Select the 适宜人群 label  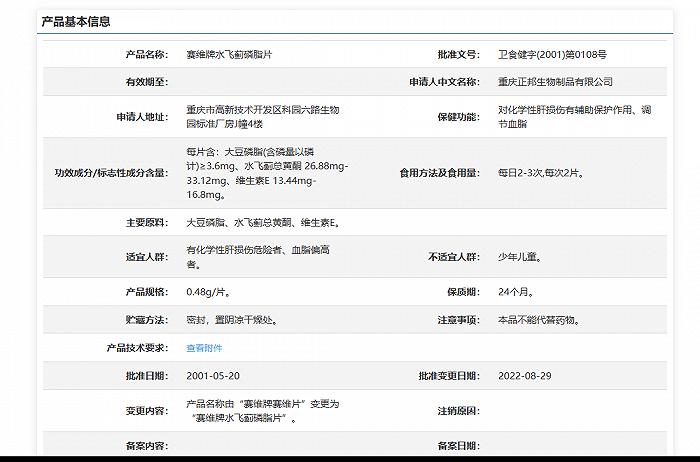[x=147, y=257]
